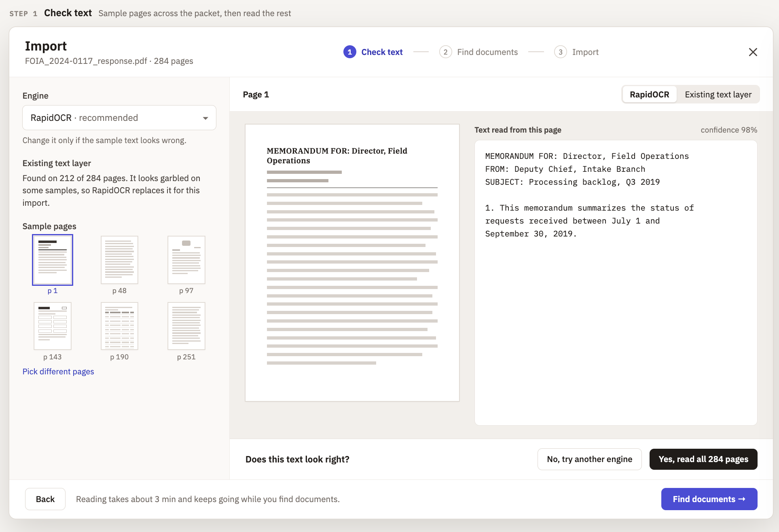This screenshot has height=532, width=779.
Task: Click 'Does this text look right?' prompt
Action: [297, 459]
